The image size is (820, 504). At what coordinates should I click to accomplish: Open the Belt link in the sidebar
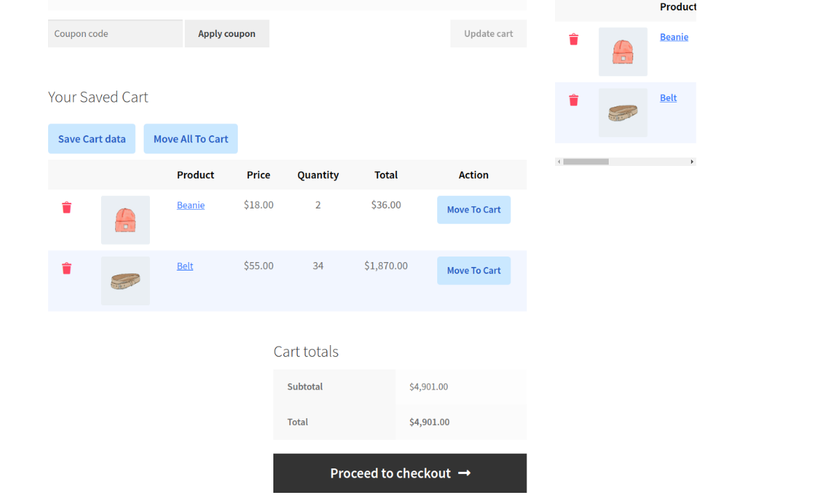point(668,98)
